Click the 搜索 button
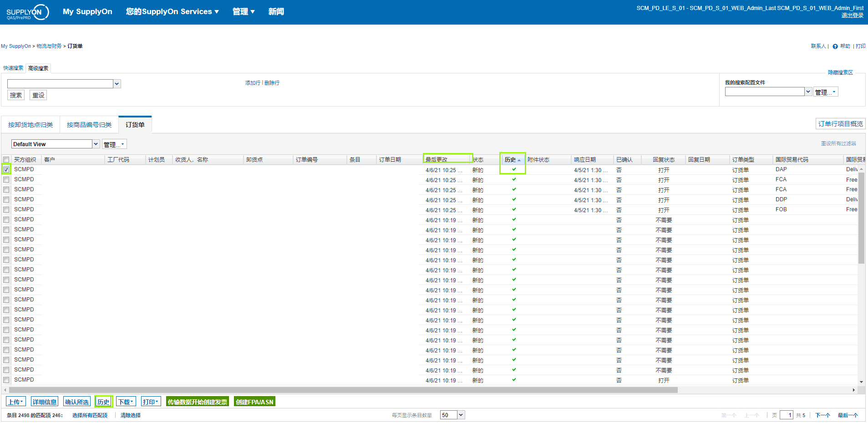 click(x=16, y=95)
